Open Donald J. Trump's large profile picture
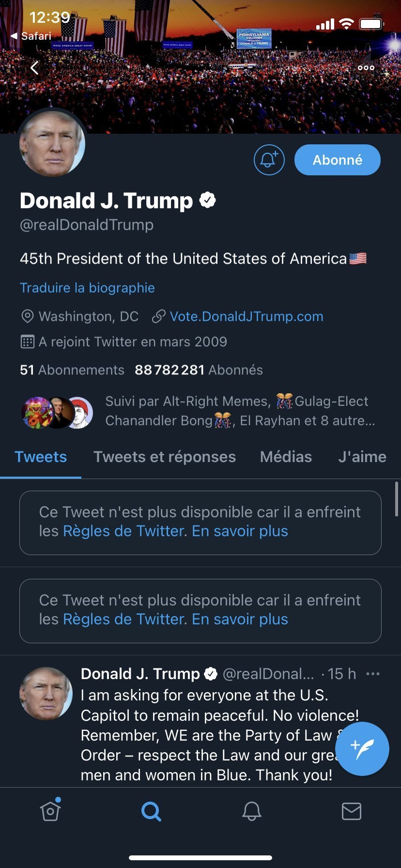The height and width of the screenshot is (868, 401). tap(52, 144)
